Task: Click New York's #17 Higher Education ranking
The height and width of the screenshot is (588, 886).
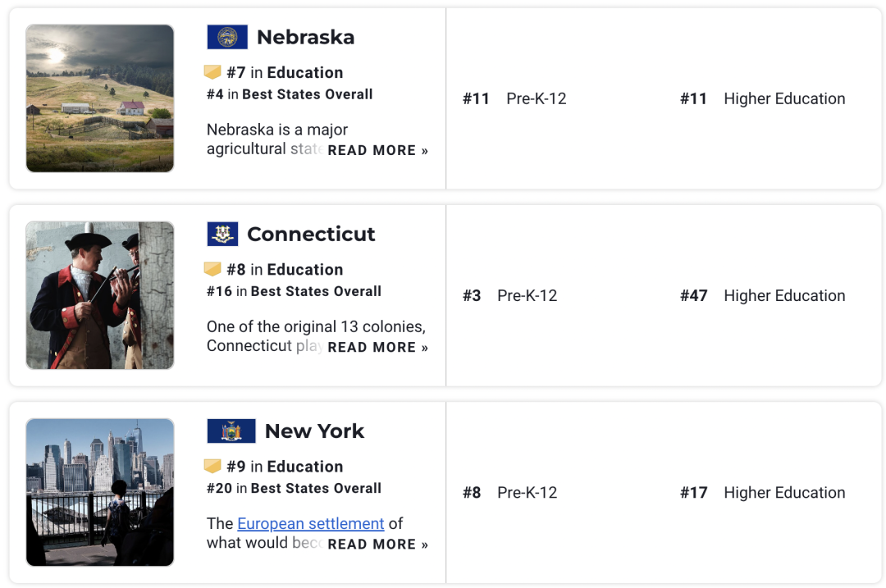Action: pos(762,492)
